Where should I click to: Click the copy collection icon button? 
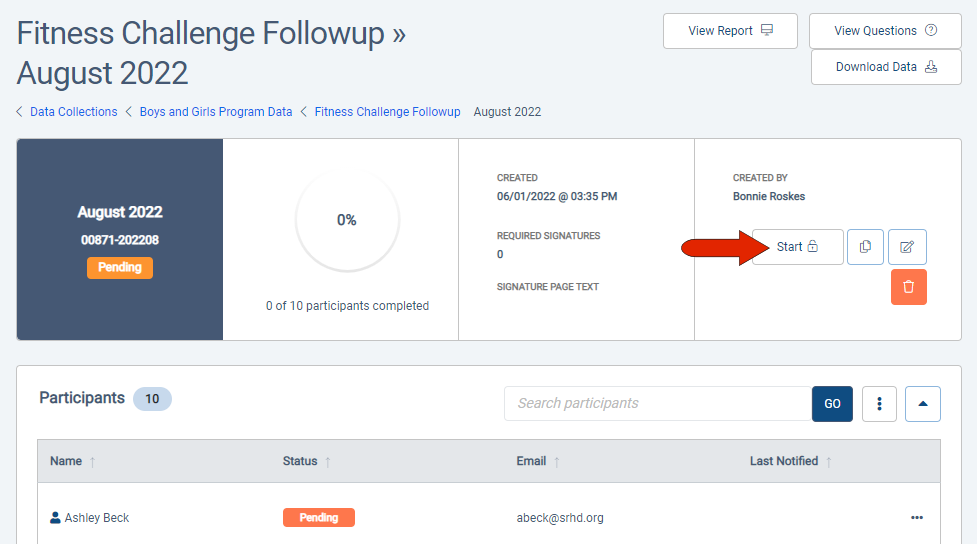pos(865,247)
